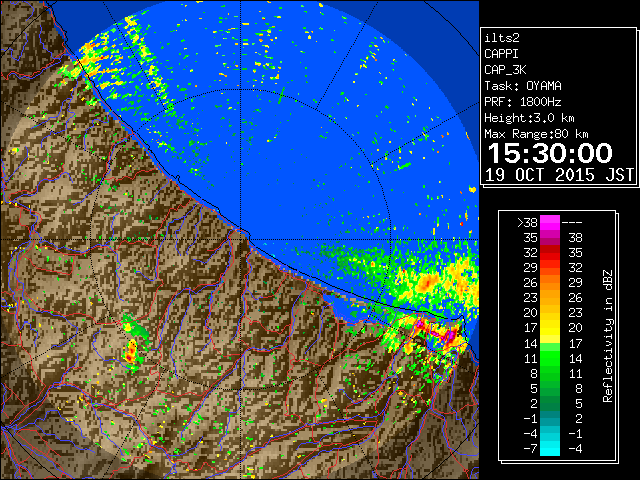Pick the yellow 17–20 dBZ swatch
640x480 pixels.
550,328
